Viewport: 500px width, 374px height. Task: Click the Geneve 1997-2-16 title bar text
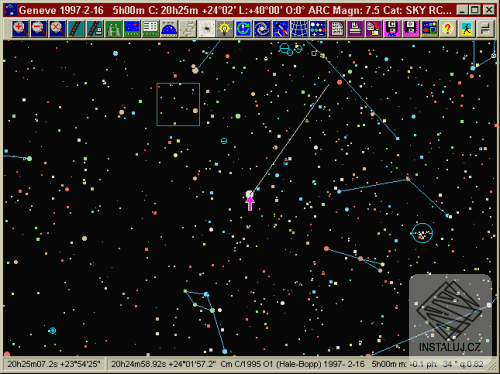click(61, 10)
